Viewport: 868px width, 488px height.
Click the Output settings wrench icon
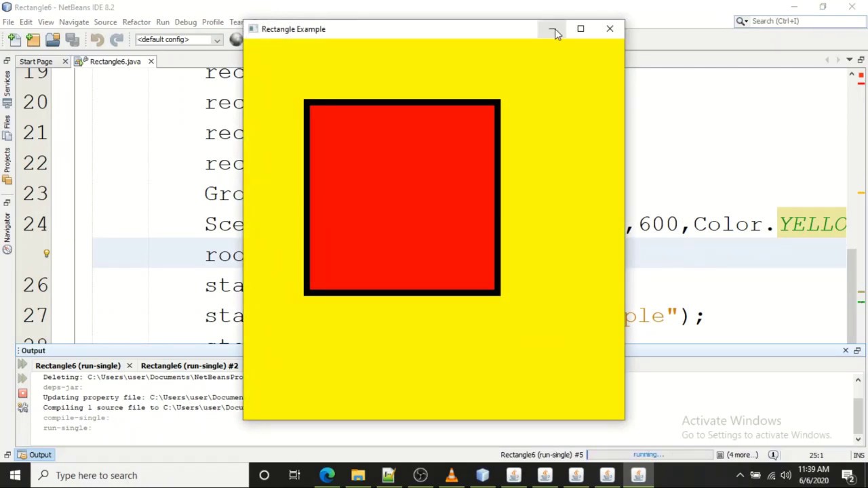coord(22,407)
